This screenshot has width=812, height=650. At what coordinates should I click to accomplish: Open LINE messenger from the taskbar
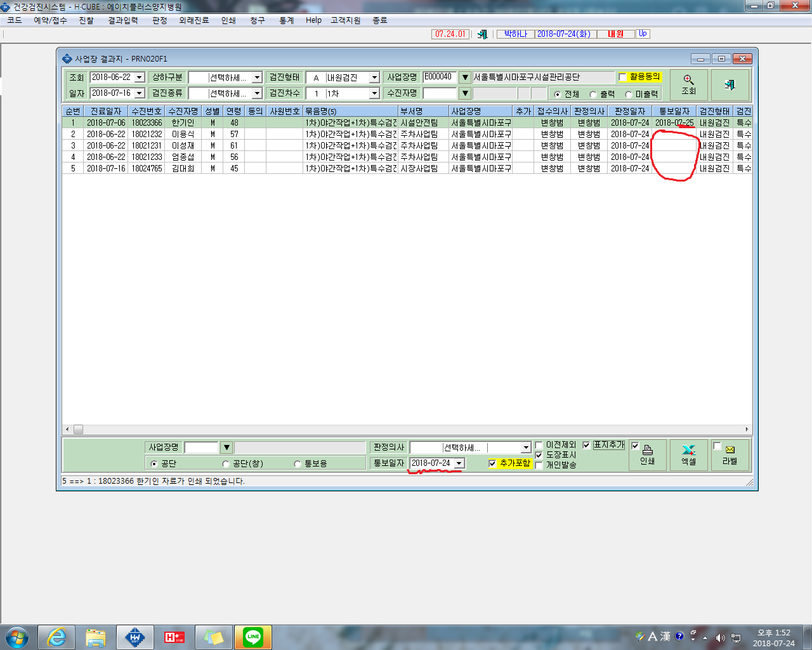pos(253,637)
